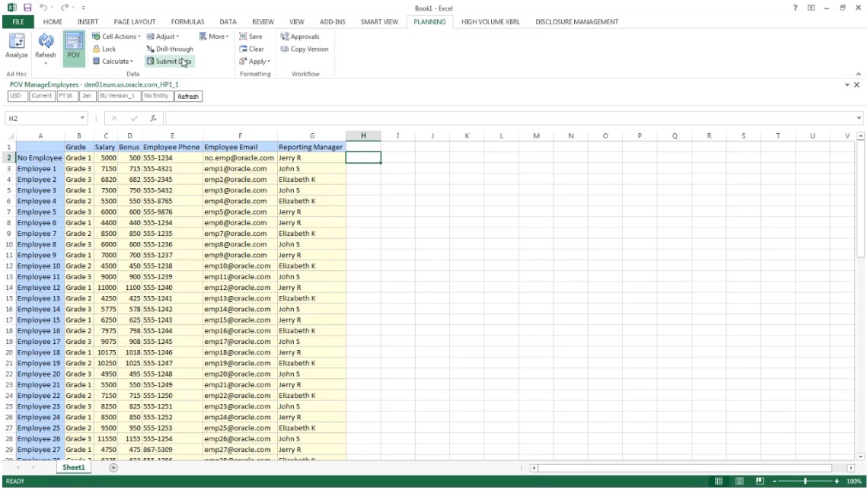Switch to the SMART VIEW ribbon tab
868x490 pixels.
(379, 21)
